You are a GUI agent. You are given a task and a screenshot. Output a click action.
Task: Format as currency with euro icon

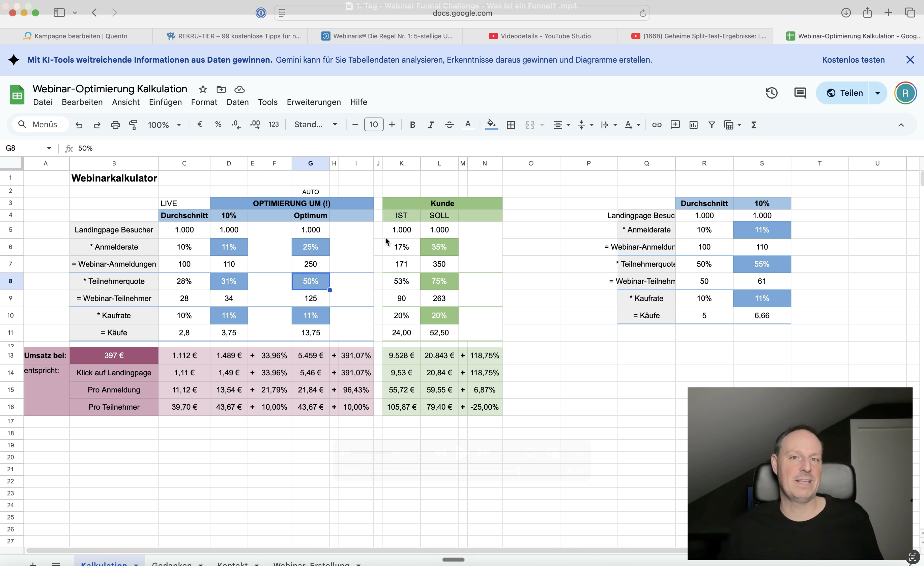pos(200,124)
